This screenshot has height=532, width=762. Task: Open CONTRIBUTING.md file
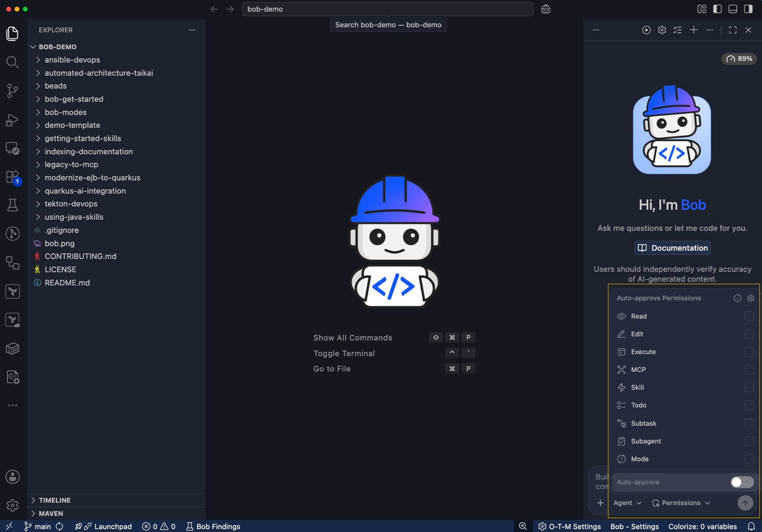[116, 256]
